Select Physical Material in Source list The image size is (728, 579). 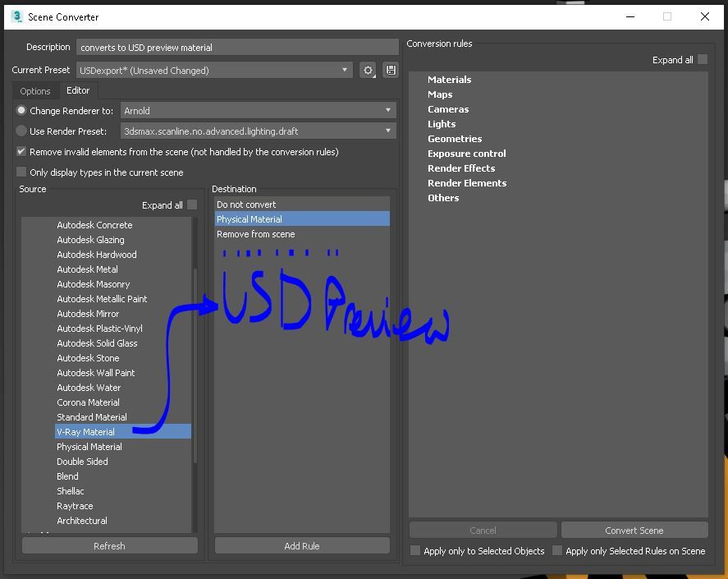pos(89,447)
